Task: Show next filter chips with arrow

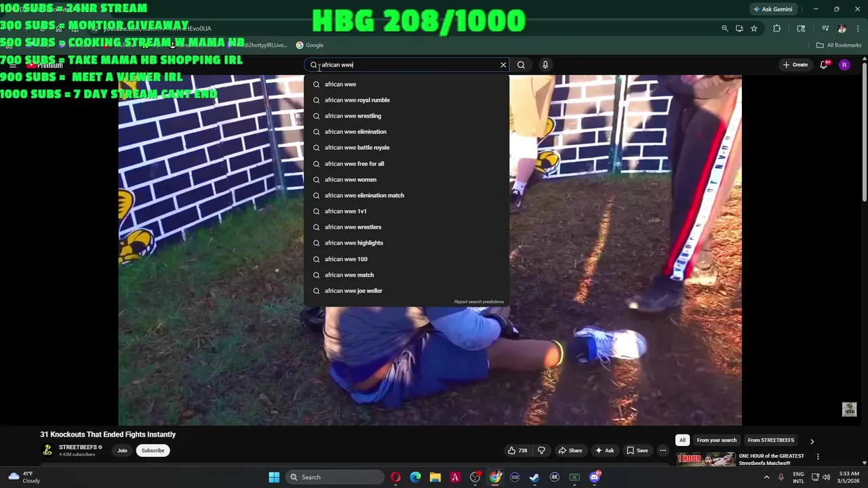Action: [x=812, y=441]
